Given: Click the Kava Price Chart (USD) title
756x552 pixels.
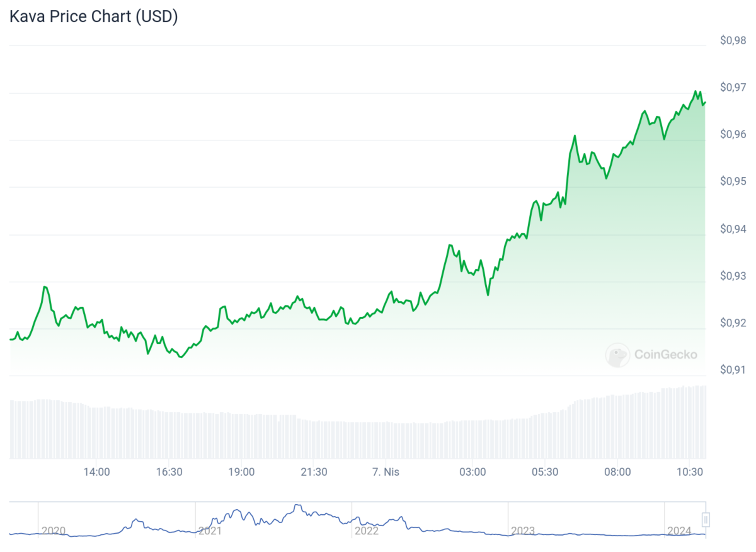Looking at the screenshot, I should coord(93,17).
